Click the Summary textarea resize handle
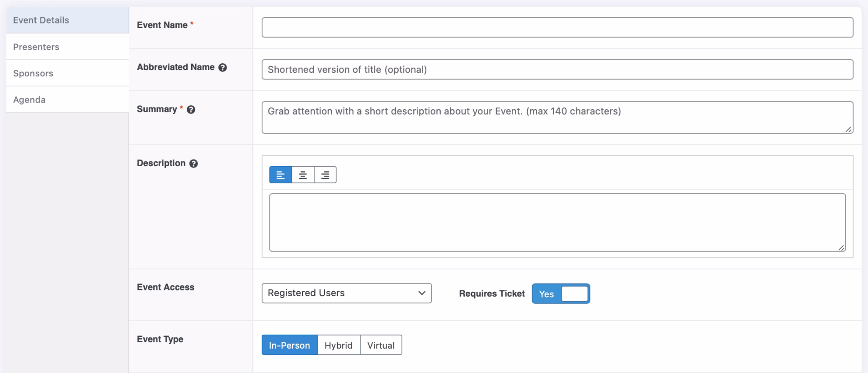The width and height of the screenshot is (868, 373). (849, 130)
